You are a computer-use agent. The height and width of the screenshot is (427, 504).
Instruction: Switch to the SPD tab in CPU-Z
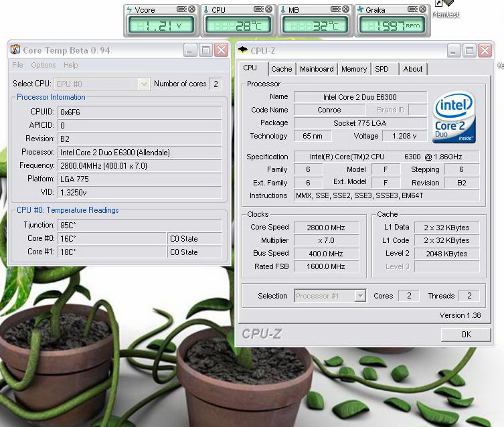[x=382, y=69]
